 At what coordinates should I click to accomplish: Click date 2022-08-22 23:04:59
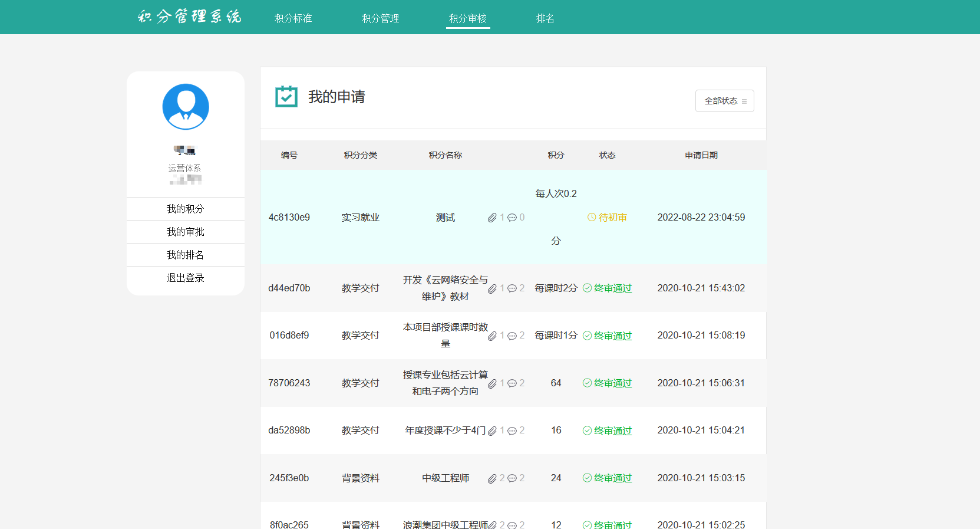pos(701,217)
